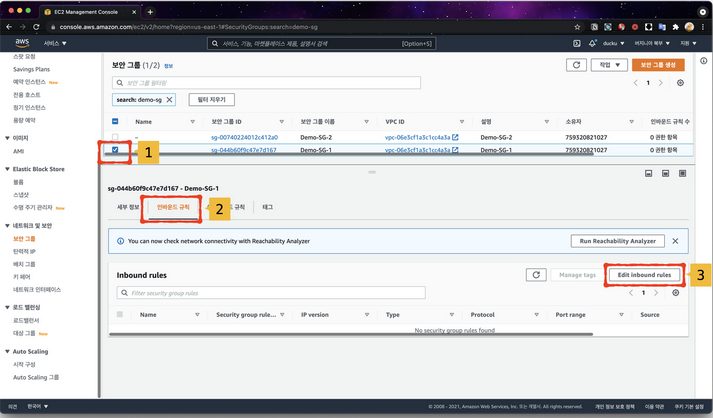Expand the AWS 서비스 services menu

(54, 44)
